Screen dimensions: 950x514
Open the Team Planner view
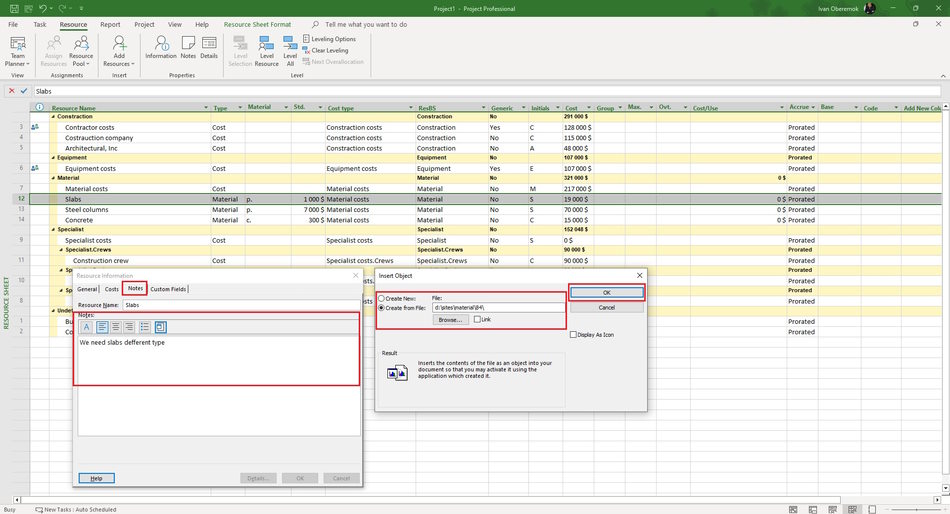(18, 51)
